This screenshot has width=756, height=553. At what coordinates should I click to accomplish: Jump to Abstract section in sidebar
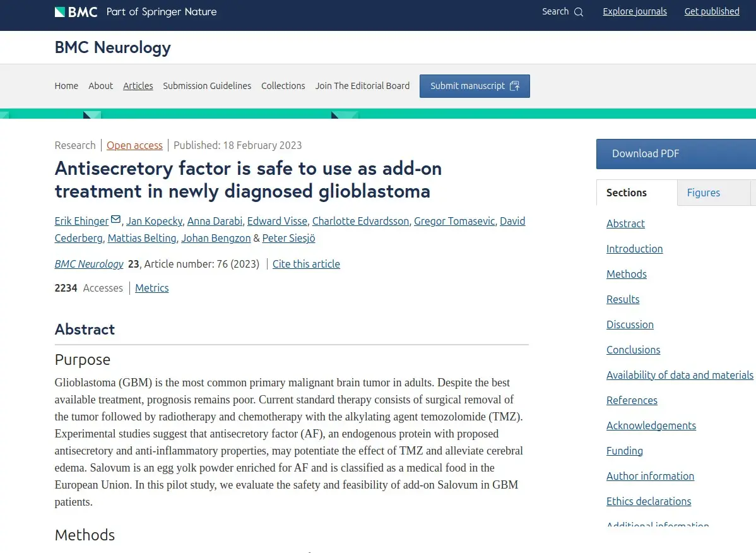pos(625,223)
